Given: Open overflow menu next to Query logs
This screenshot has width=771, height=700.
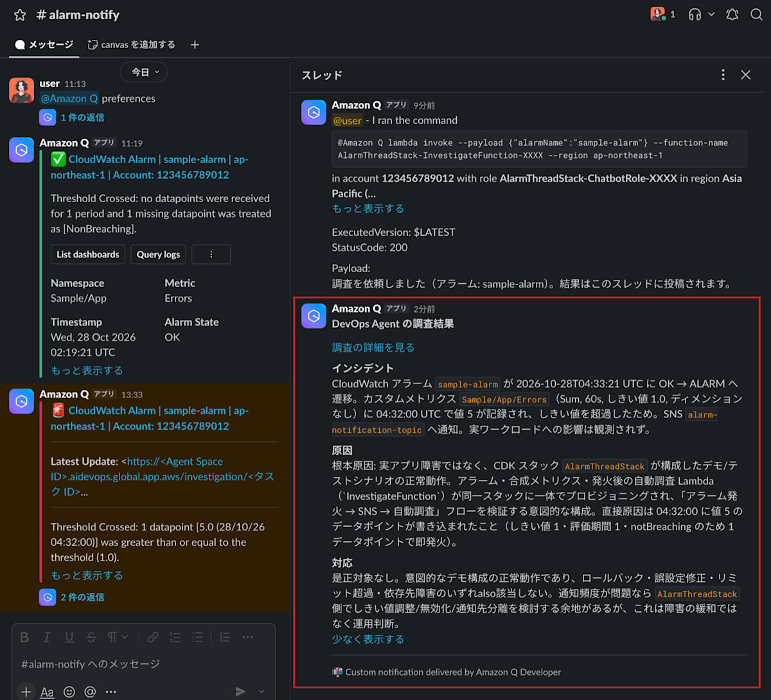Looking at the screenshot, I should [x=211, y=254].
